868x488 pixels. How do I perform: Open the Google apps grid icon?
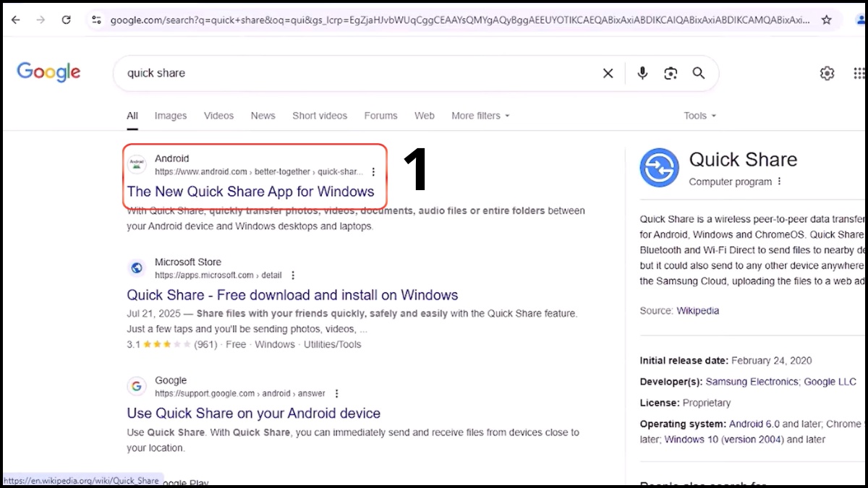[859, 73]
